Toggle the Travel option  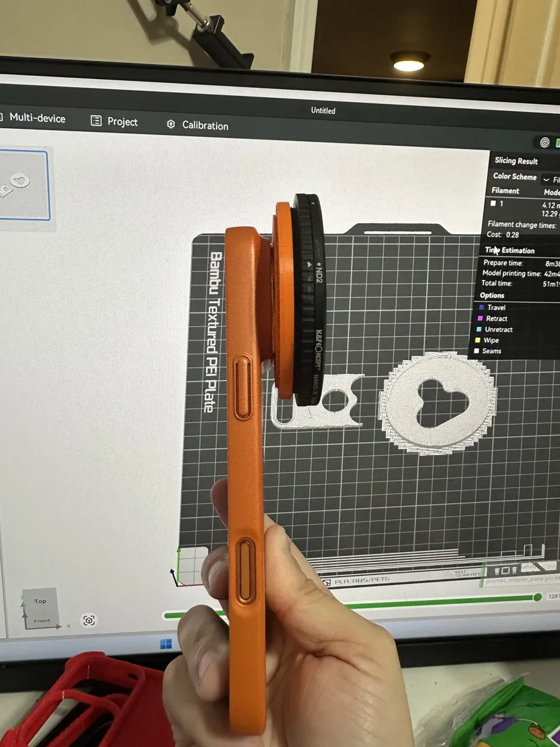(492, 307)
